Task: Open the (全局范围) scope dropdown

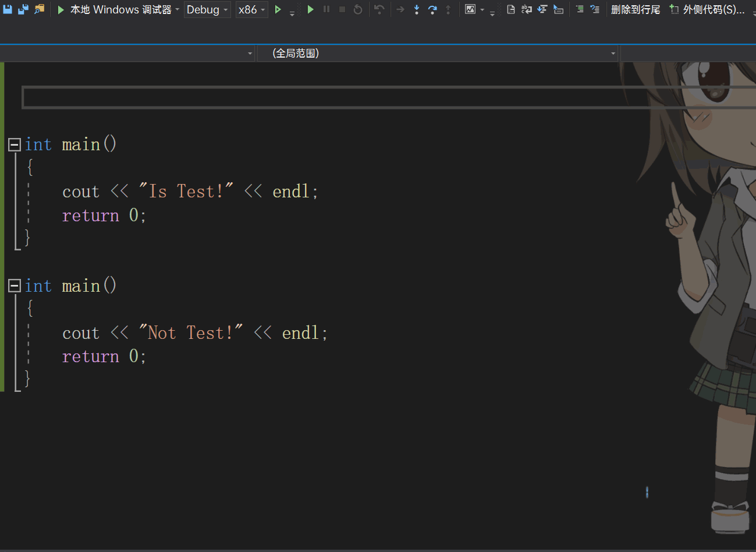Action: [438, 53]
